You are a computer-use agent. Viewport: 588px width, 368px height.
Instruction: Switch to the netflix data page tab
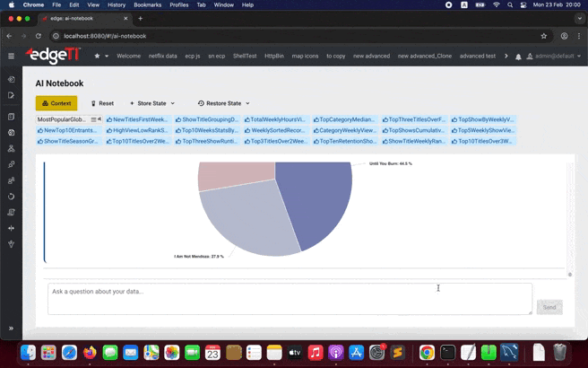coord(162,57)
